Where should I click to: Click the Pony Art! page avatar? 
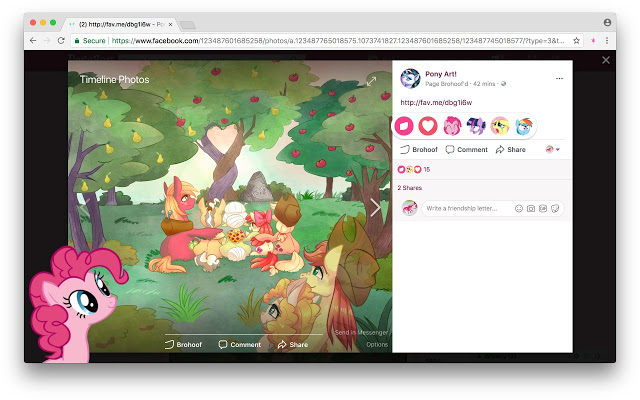pos(410,78)
